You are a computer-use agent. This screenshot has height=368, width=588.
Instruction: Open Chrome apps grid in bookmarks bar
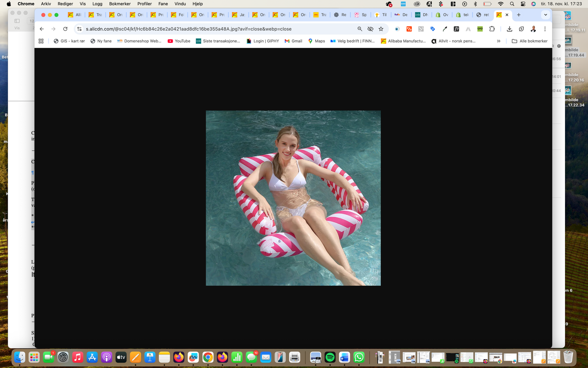[41, 41]
